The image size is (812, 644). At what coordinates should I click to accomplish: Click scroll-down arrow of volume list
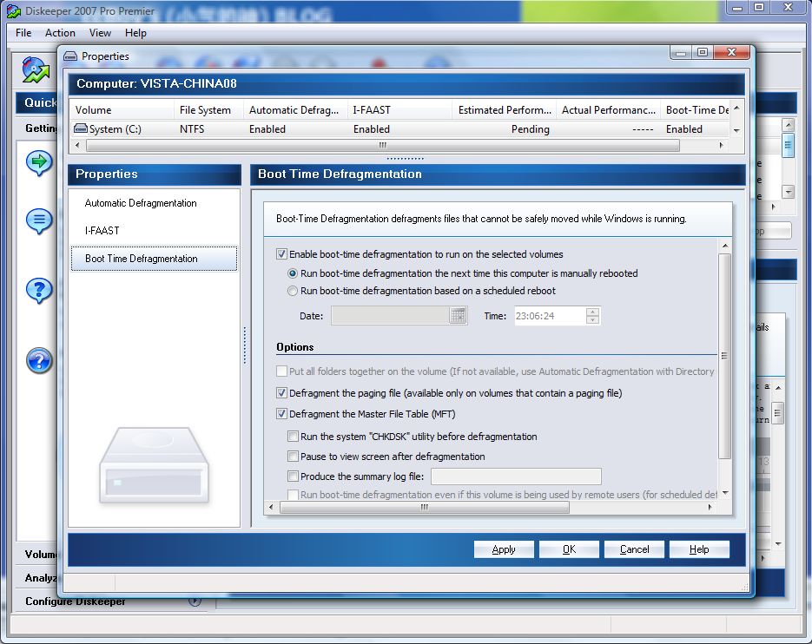tap(737, 131)
